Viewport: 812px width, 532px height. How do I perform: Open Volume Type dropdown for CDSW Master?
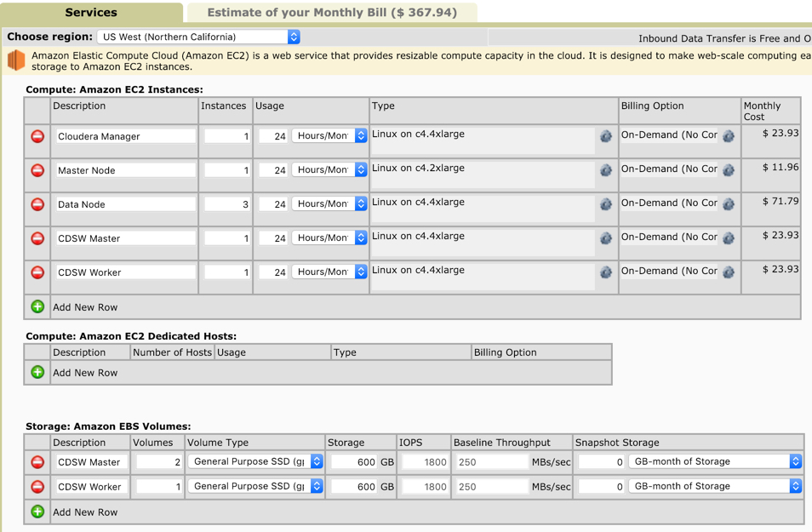[255, 461]
